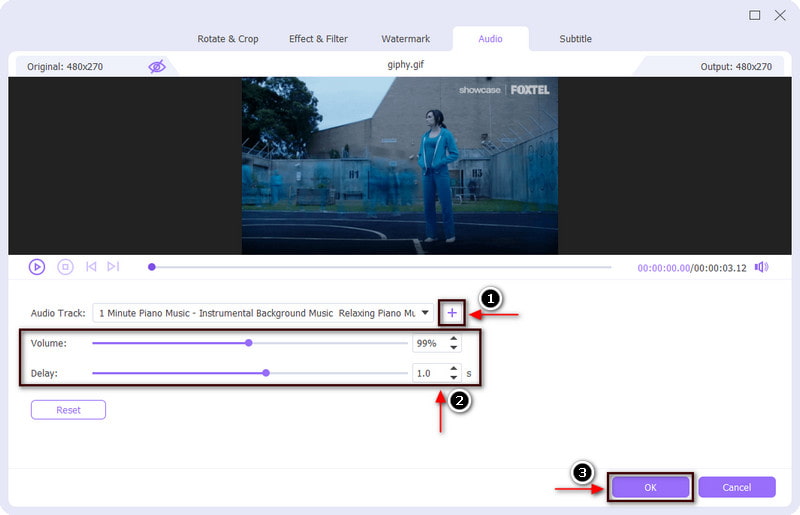Select the Audio tab

click(x=490, y=39)
